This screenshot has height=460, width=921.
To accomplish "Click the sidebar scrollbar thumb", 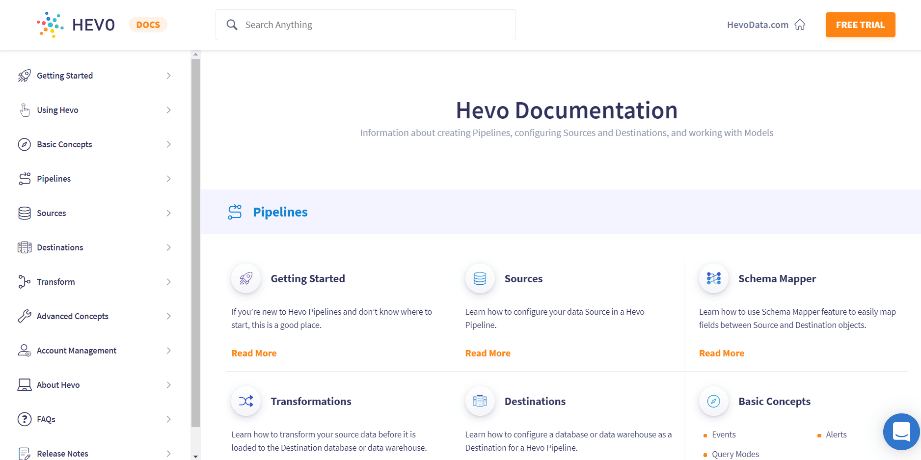I will pos(196,242).
